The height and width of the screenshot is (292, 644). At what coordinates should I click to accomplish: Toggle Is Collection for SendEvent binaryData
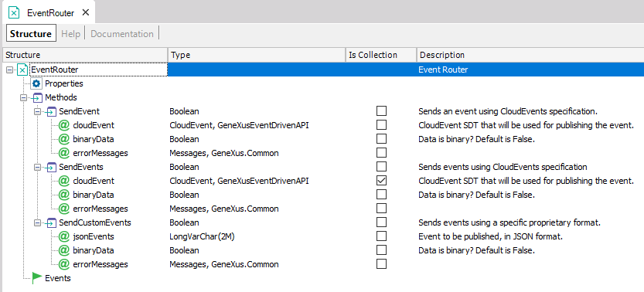[381, 138]
